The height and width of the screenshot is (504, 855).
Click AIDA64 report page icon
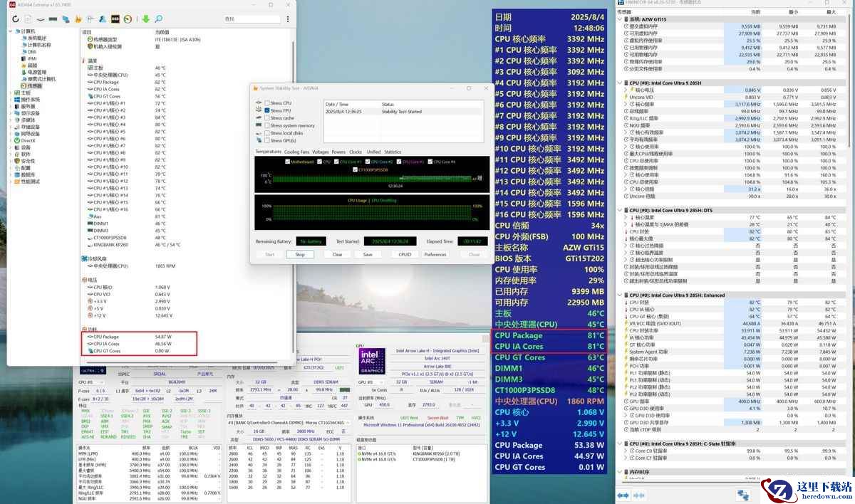[x=28, y=19]
